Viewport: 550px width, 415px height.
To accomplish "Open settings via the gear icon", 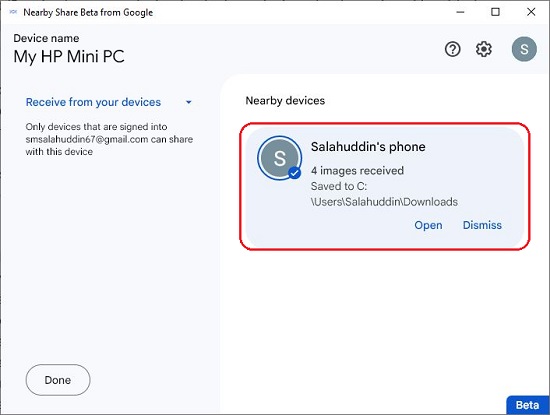I will [484, 49].
